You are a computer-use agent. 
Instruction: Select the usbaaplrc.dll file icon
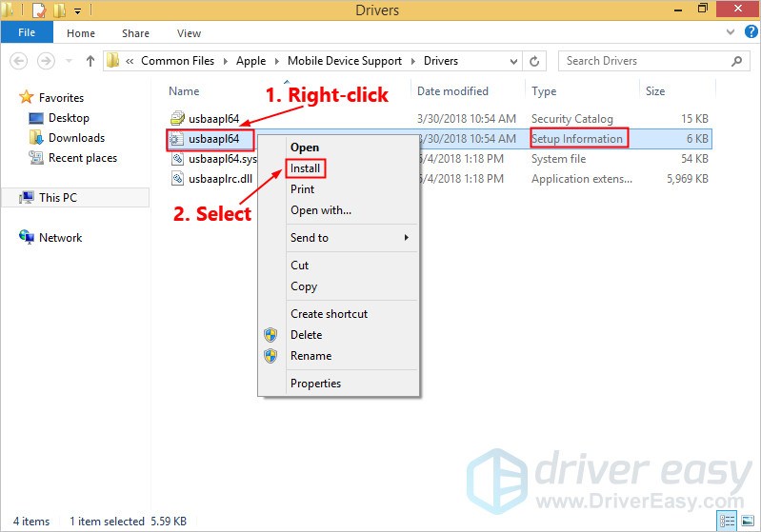coord(176,178)
